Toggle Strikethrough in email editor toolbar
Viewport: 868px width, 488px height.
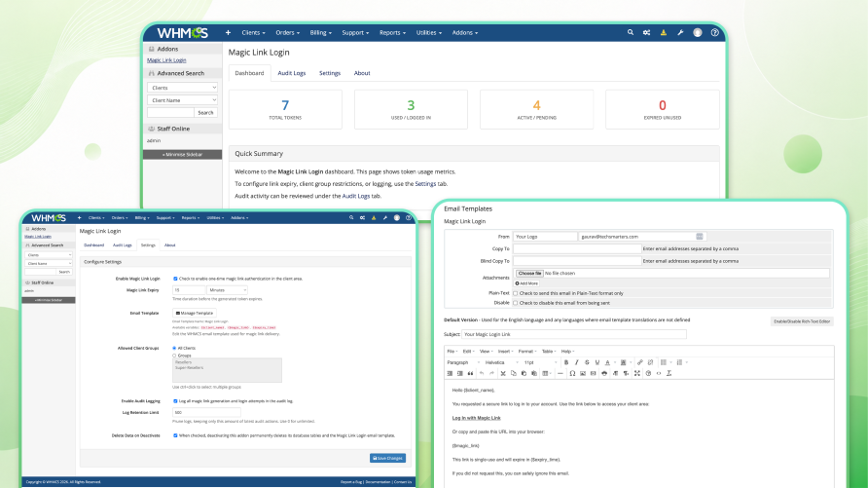(587, 362)
